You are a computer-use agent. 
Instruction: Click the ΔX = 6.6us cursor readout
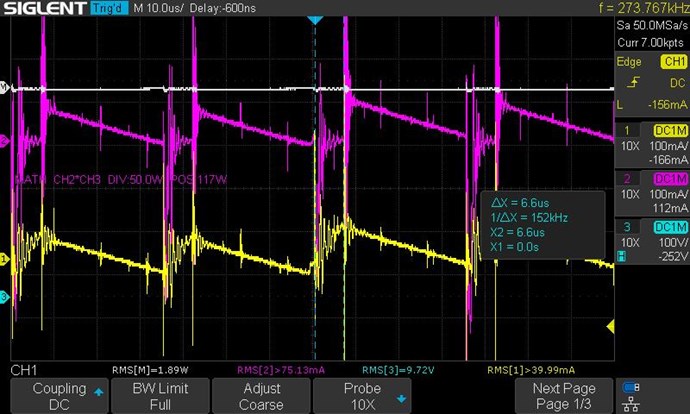tap(520, 203)
